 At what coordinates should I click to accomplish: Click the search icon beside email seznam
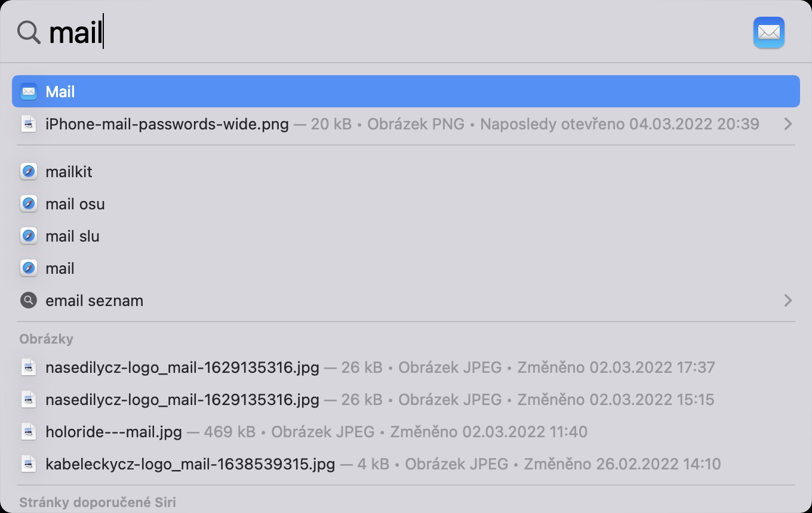(x=28, y=301)
